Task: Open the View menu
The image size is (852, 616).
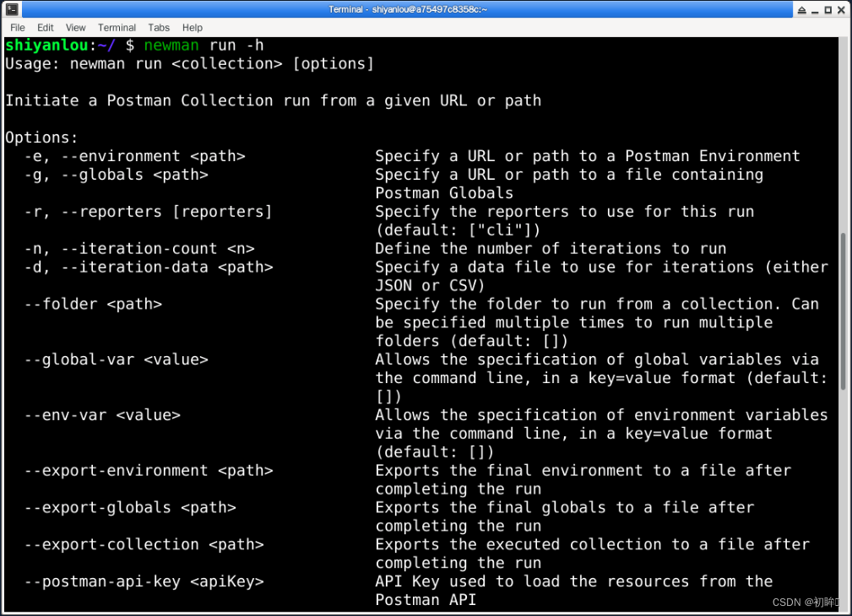Action: click(75, 28)
